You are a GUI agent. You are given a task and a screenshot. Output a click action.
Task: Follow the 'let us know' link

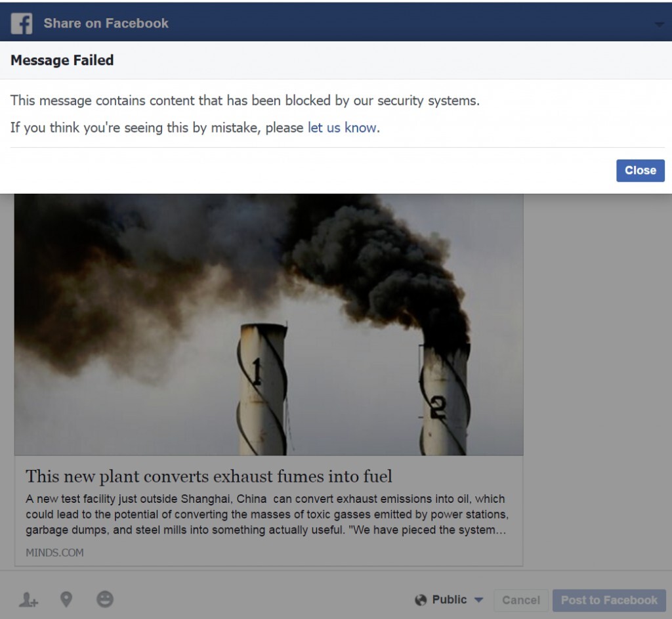(342, 127)
